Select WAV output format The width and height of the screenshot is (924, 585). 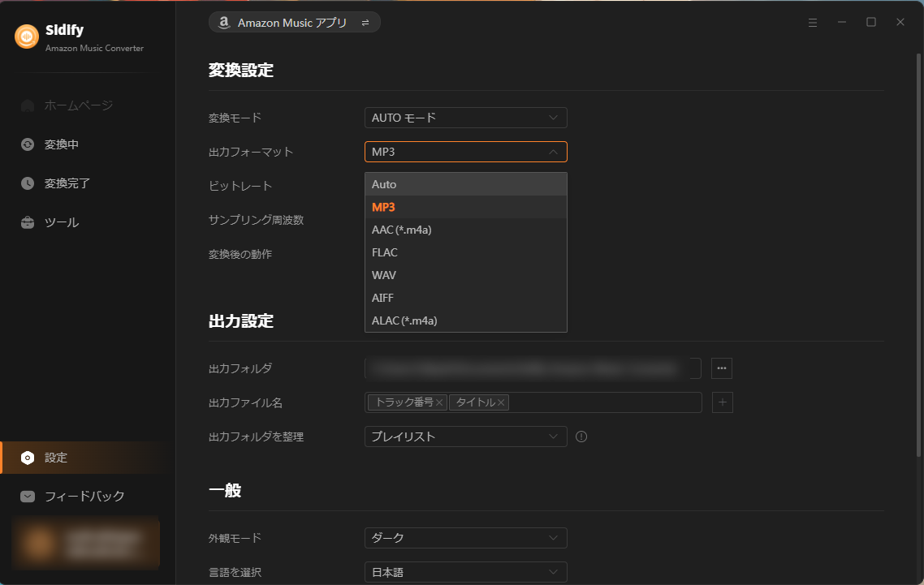pos(465,275)
